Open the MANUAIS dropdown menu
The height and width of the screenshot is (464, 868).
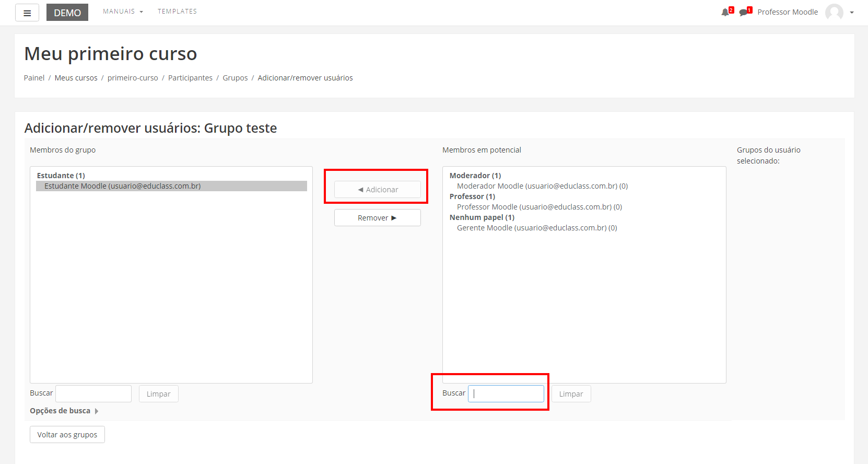click(123, 11)
